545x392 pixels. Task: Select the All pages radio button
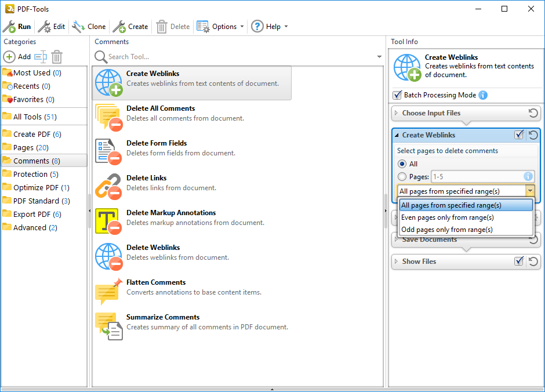click(x=402, y=164)
